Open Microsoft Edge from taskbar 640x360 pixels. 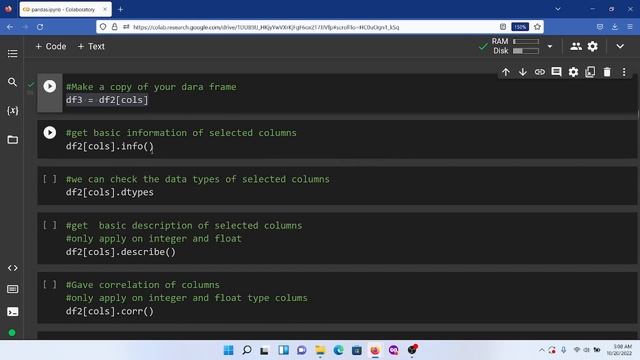pyautogui.click(x=338, y=350)
